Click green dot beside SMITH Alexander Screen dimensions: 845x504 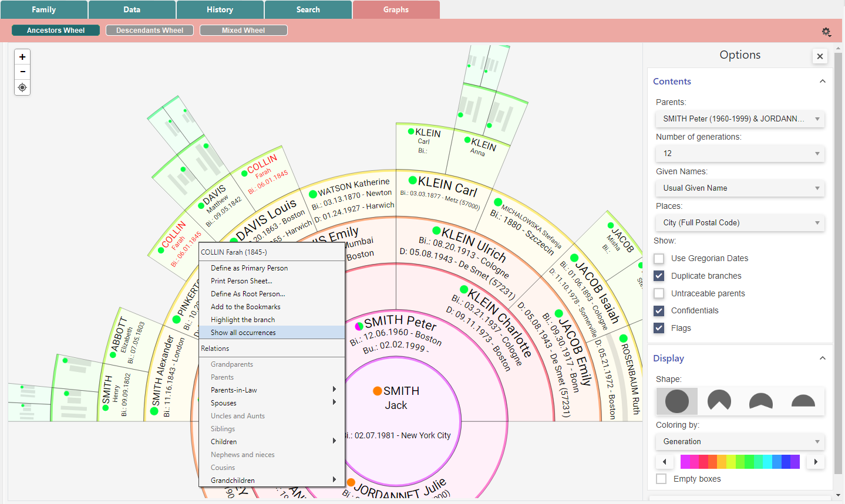point(154,411)
